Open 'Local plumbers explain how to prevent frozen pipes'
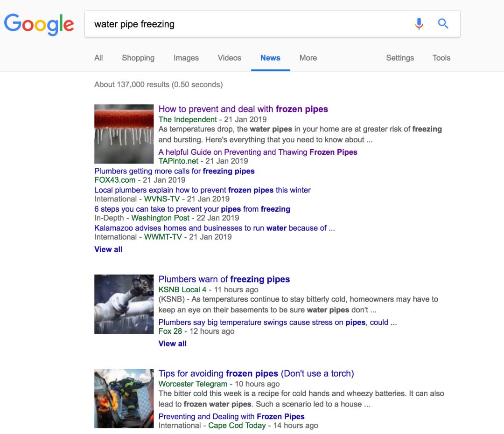 click(x=203, y=190)
